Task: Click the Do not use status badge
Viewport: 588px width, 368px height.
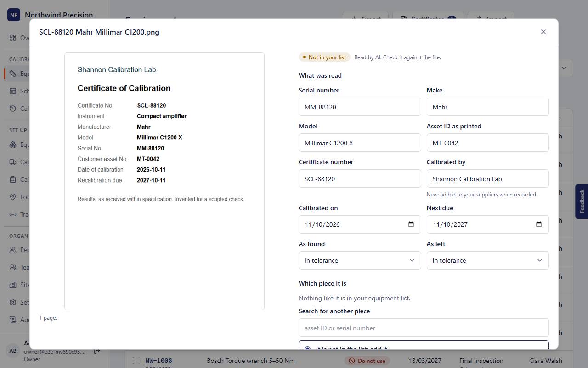Action: 367,361
